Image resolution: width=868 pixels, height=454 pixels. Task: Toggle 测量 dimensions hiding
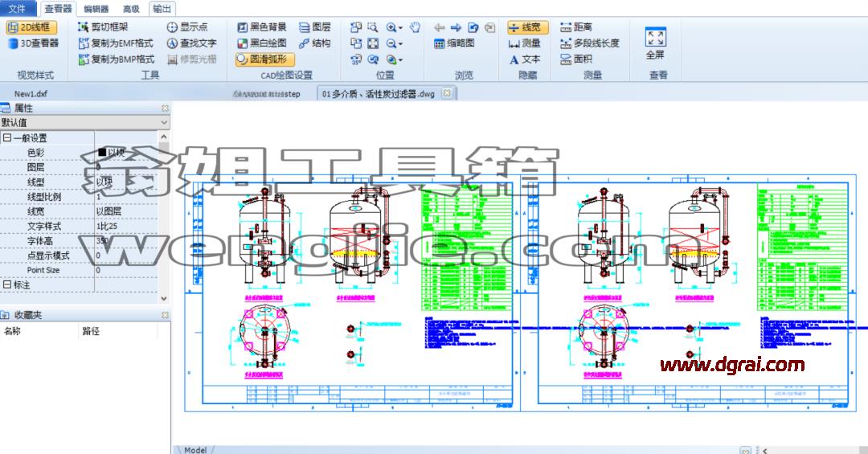[x=524, y=43]
